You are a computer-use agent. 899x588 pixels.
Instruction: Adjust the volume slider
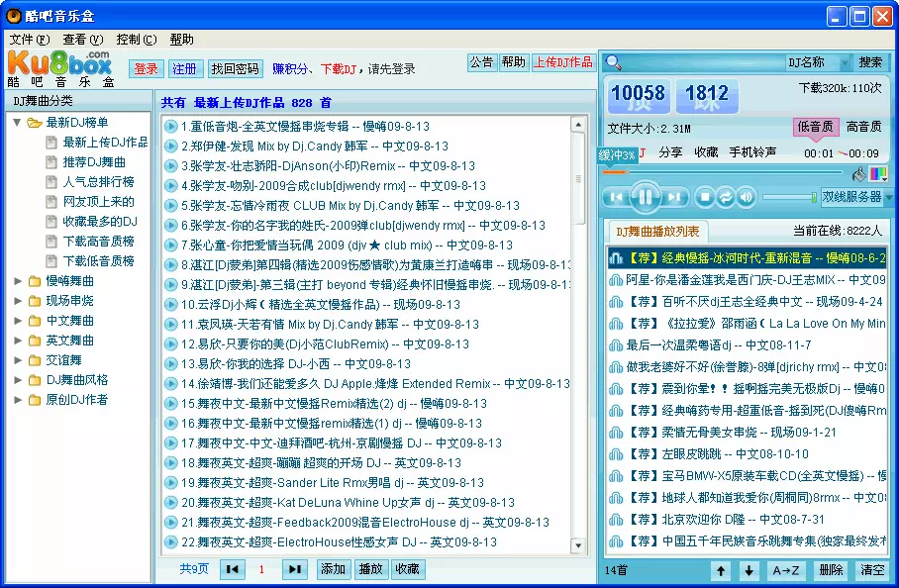click(790, 197)
